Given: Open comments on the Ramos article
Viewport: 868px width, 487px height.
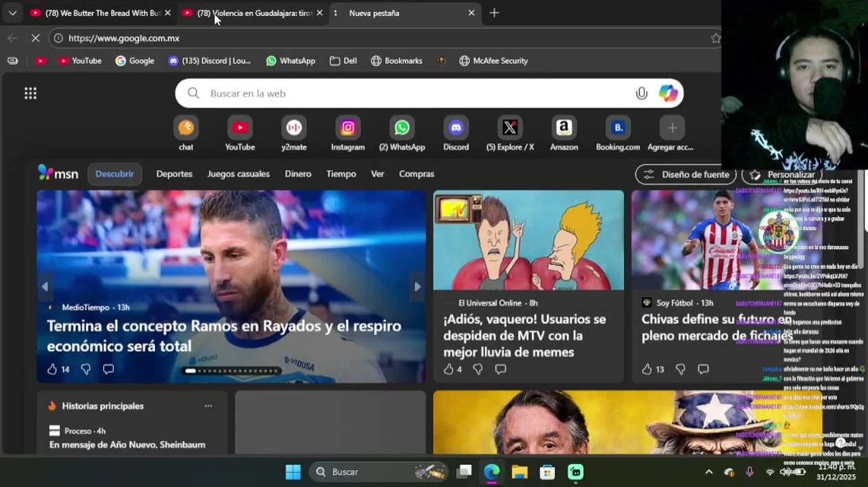Looking at the screenshot, I should click(x=108, y=369).
